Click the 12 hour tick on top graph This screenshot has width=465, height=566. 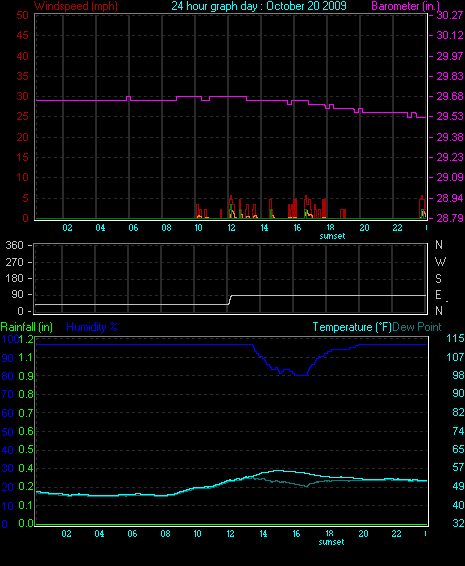(231, 228)
